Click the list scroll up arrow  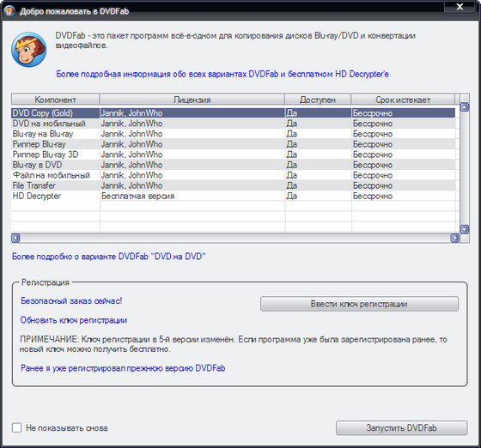(465, 107)
